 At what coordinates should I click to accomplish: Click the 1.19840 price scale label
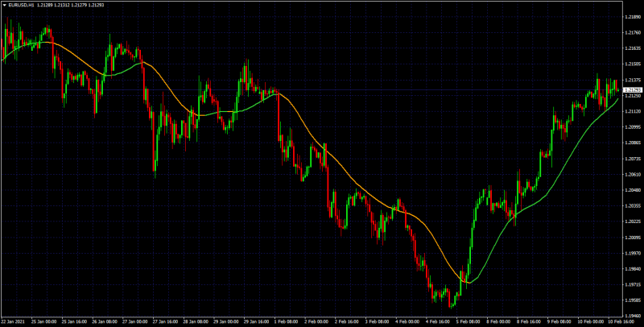(633, 269)
